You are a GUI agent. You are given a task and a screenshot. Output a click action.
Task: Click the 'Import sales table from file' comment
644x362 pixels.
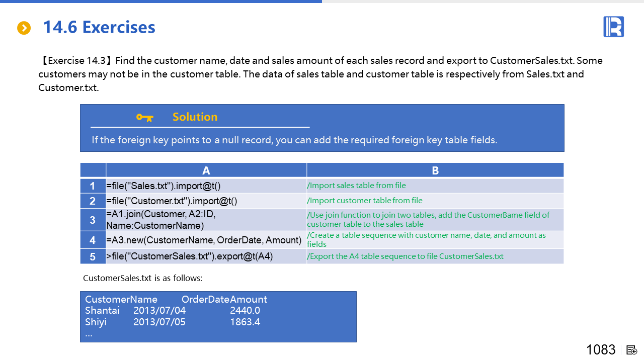tap(356, 186)
